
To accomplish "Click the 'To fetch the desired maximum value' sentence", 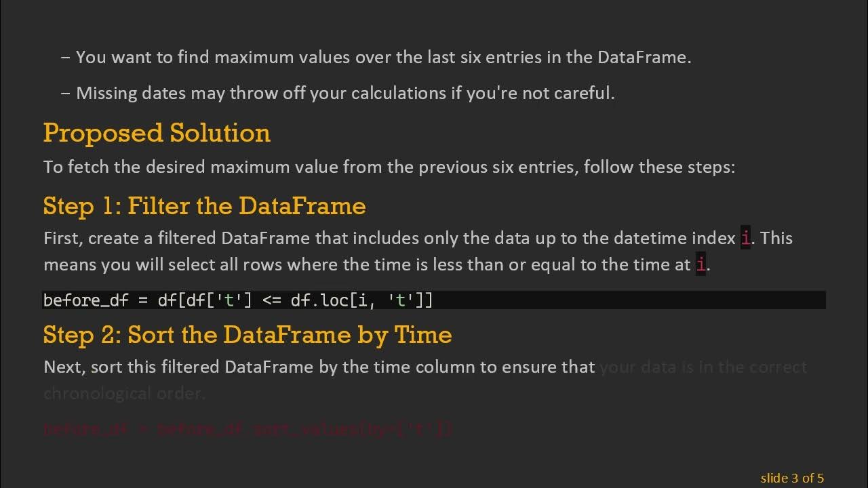I will tap(389, 167).
